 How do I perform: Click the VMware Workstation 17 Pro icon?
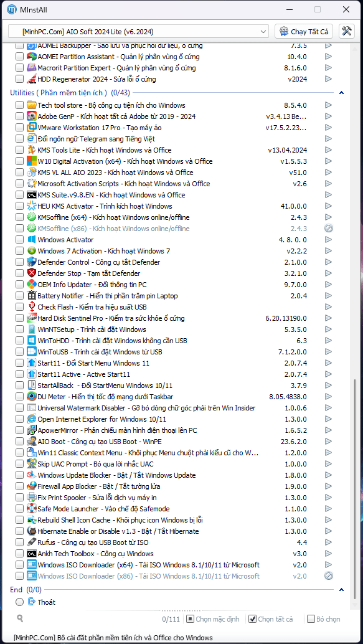click(x=32, y=128)
